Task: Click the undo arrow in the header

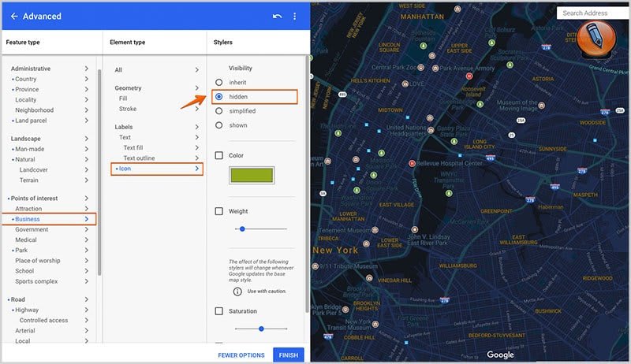Action: 277,16
